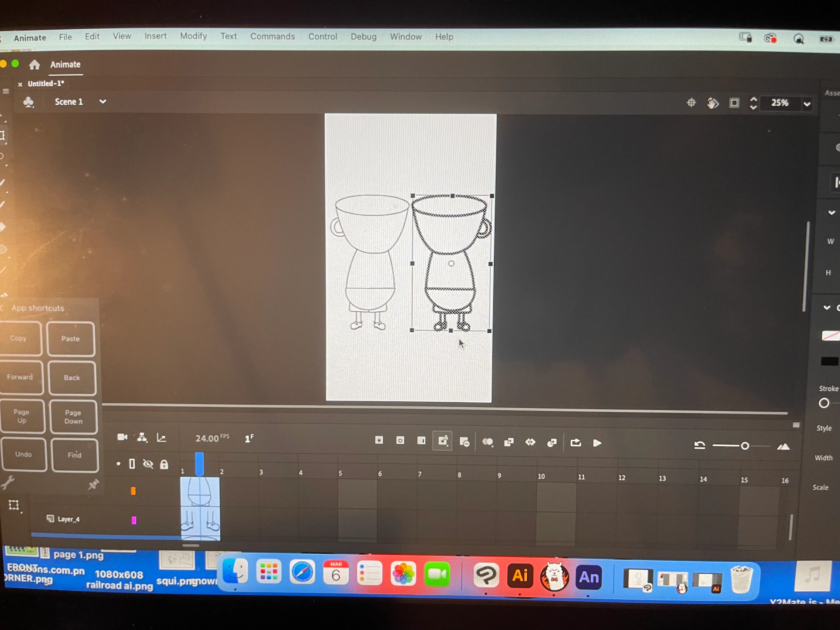
Task: Click center stage icon
Action: click(691, 103)
